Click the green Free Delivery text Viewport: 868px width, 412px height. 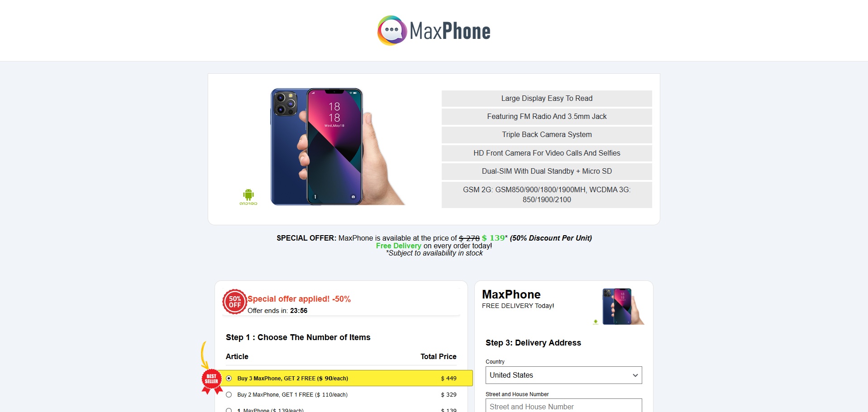(x=398, y=246)
